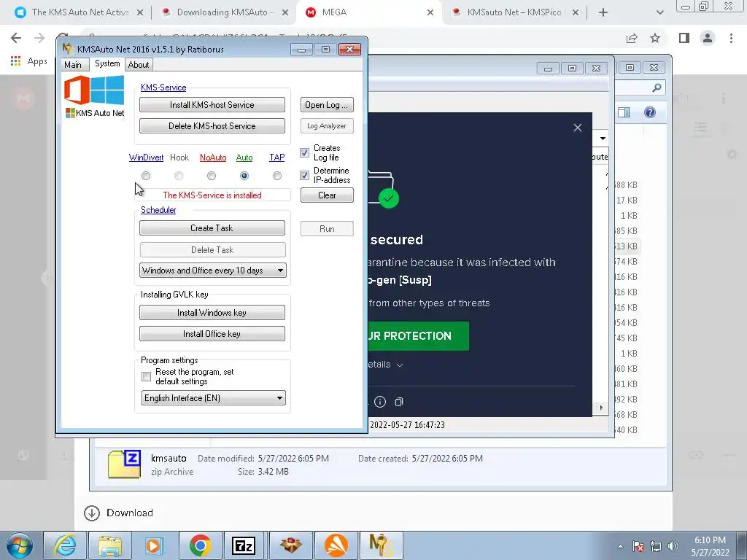Click the copy icon in Avast popup
The image size is (747, 560).
(x=399, y=402)
